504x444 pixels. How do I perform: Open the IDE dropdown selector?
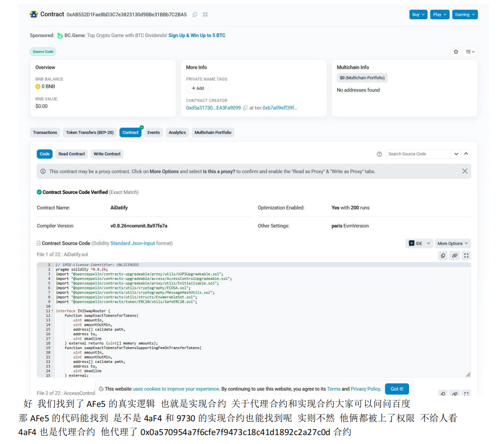(419, 243)
